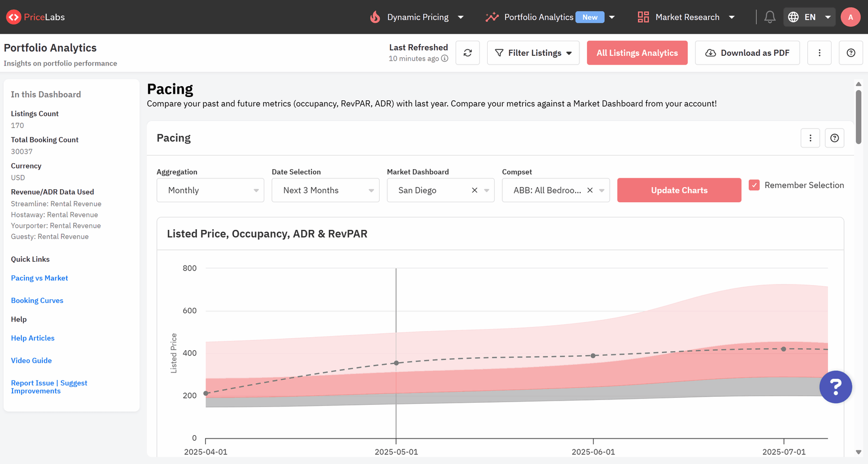Click the scrollbar down arrow
Image resolution: width=868 pixels, height=464 pixels.
pos(858,452)
